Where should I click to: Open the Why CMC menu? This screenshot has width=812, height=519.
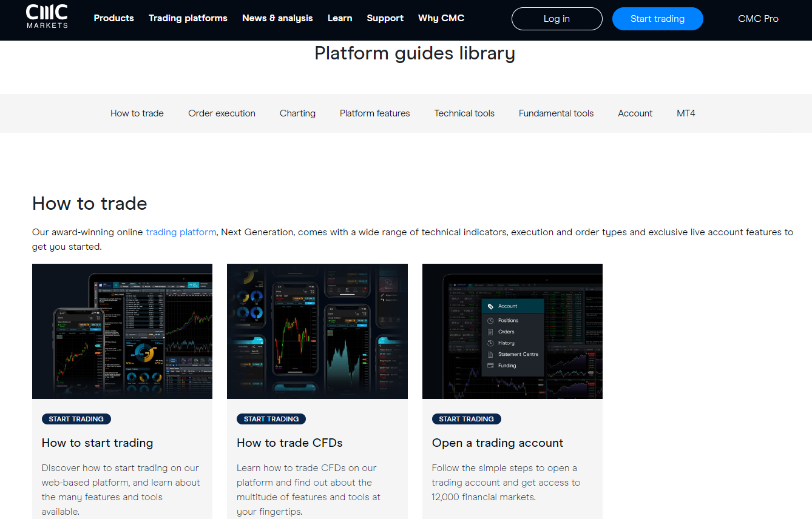coord(441,18)
